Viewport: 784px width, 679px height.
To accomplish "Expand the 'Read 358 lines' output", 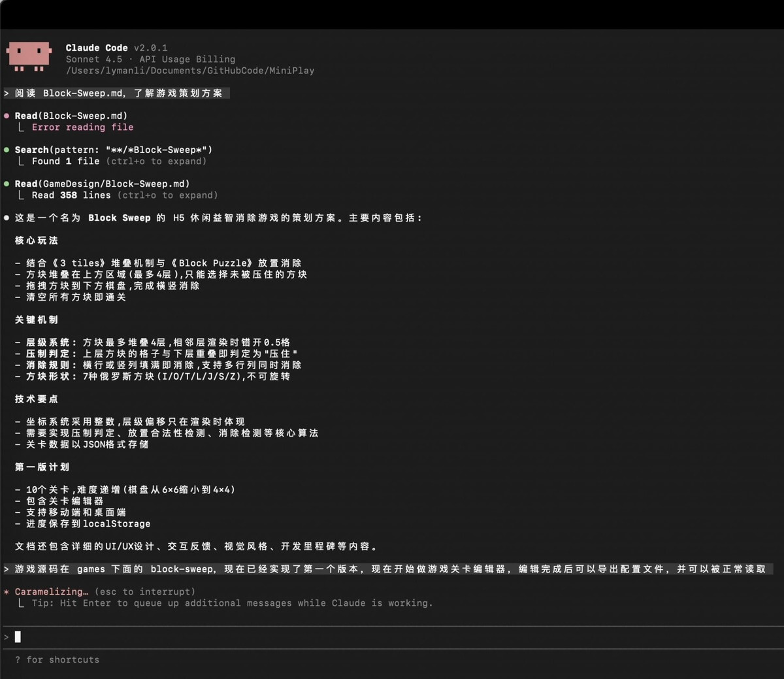I will pyautogui.click(x=71, y=195).
